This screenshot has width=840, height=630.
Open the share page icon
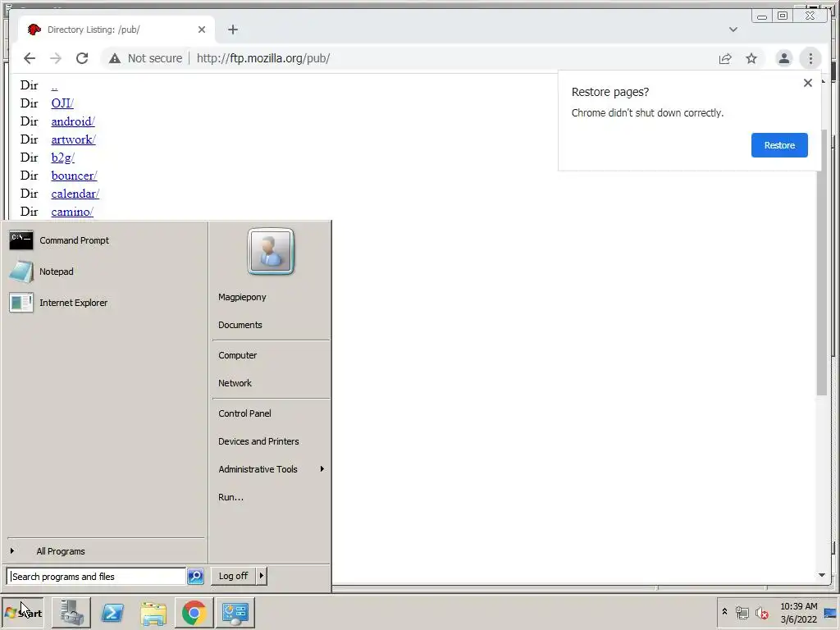725,58
